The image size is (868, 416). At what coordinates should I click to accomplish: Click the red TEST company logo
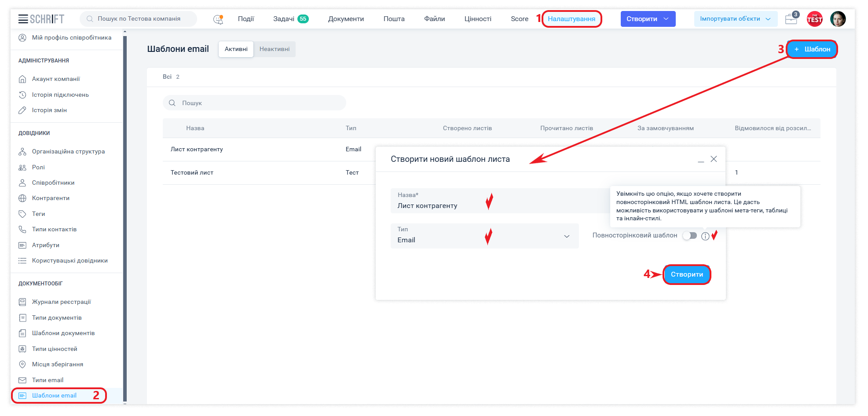point(814,19)
